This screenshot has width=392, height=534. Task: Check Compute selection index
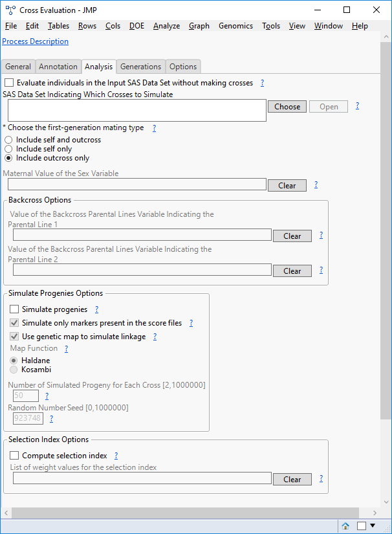(x=14, y=456)
